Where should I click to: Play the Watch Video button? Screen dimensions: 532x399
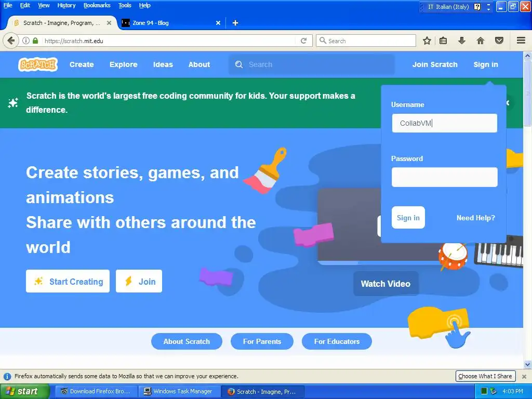coord(386,284)
